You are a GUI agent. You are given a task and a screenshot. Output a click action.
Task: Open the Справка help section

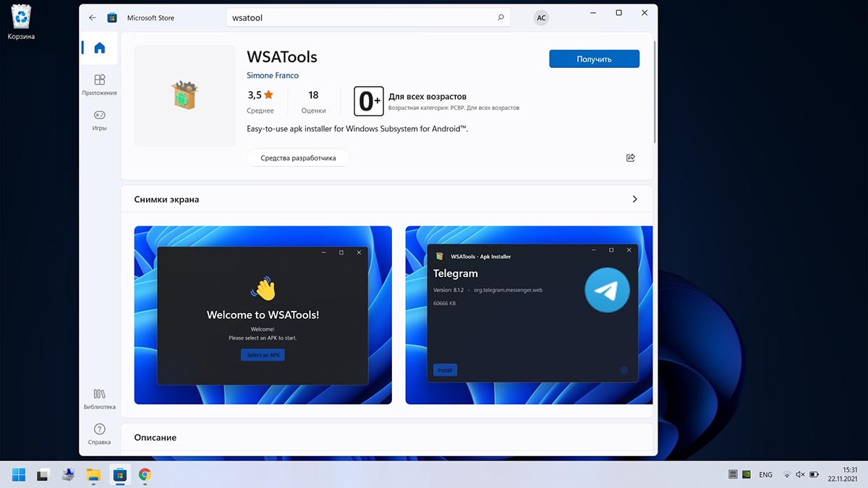pyautogui.click(x=100, y=435)
